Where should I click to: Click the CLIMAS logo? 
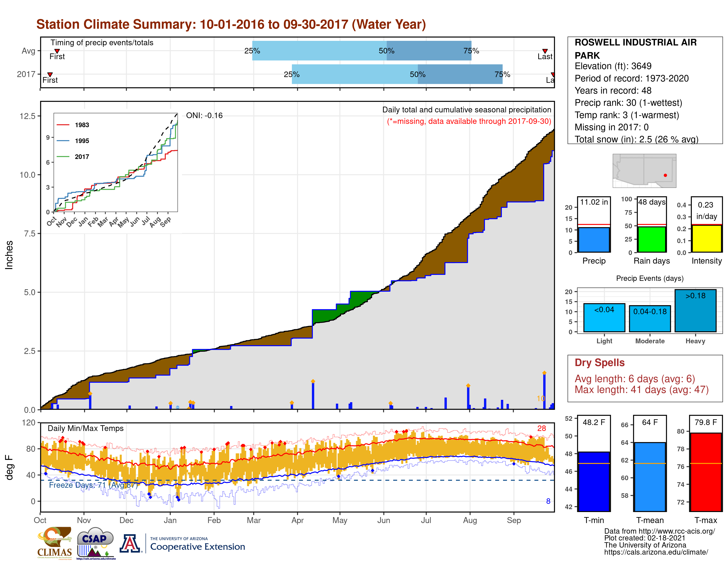tap(55, 543)
